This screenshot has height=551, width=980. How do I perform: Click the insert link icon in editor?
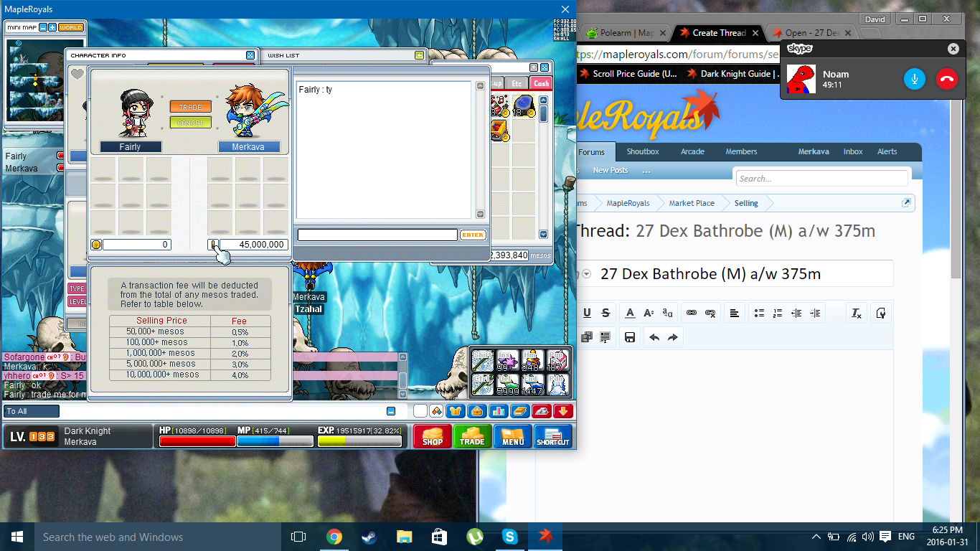point(692,313)
